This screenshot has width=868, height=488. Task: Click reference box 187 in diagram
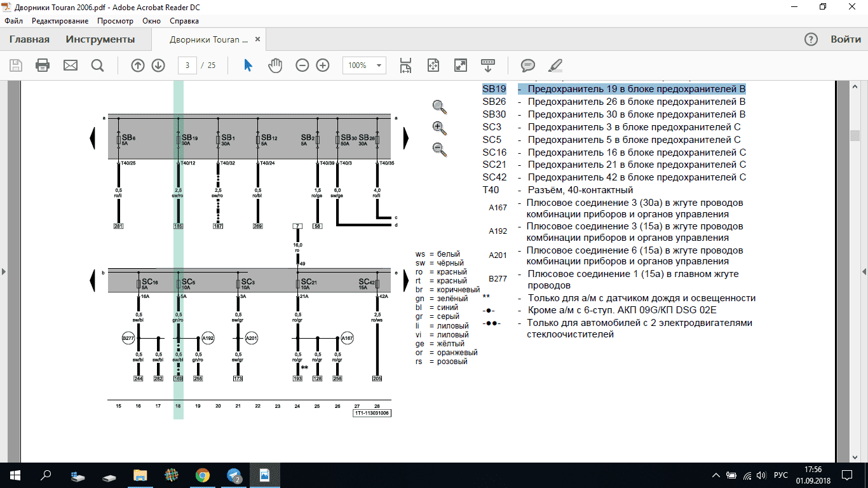pos(218,226)
